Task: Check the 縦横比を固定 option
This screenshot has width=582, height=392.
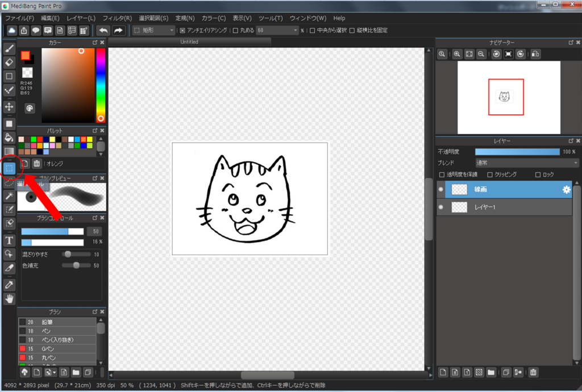Action: (352, 31)
